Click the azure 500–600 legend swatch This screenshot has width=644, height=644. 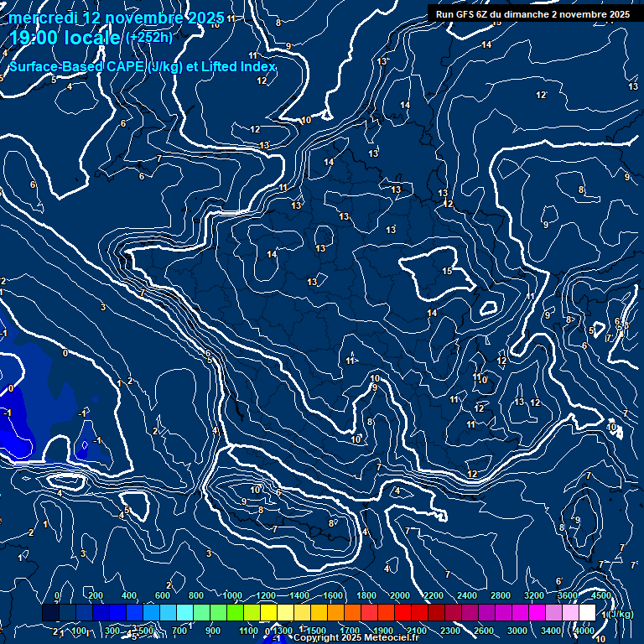(151, 612)
